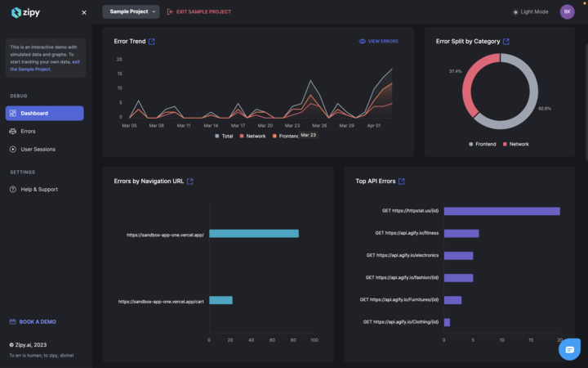Toggle Frontend in the category donut legend

(x=482, y=144)
